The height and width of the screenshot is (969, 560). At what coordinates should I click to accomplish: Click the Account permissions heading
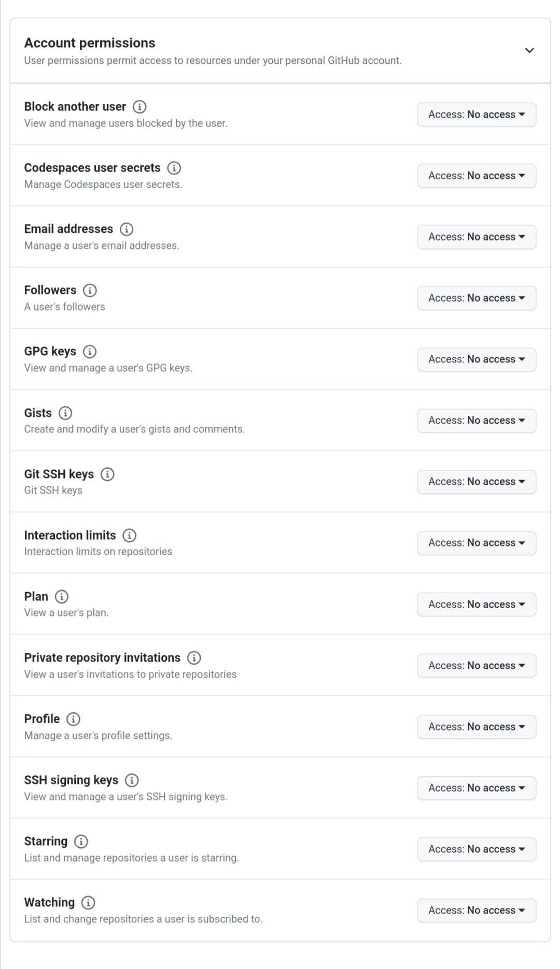(x=90, y=43)
